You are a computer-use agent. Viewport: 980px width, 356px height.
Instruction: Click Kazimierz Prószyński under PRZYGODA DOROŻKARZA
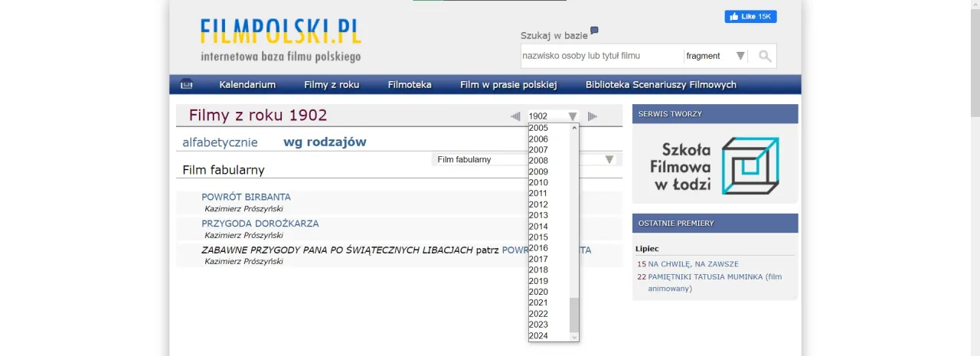(243, 235)
